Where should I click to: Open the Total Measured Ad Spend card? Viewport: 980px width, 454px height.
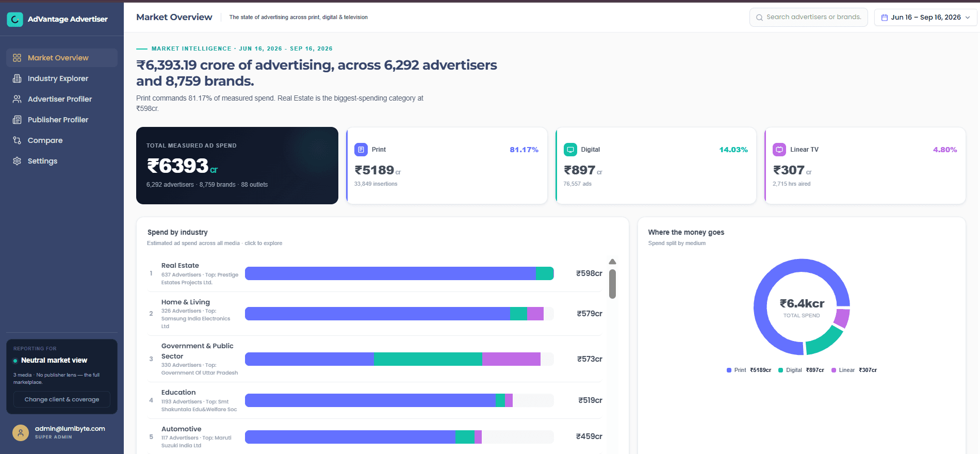(237, 166)
